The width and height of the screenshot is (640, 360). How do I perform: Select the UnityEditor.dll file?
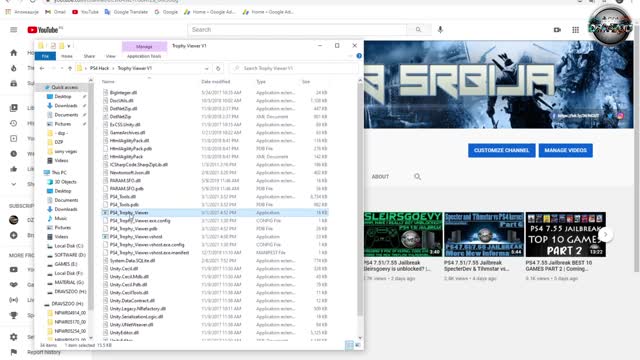point(124,333)
